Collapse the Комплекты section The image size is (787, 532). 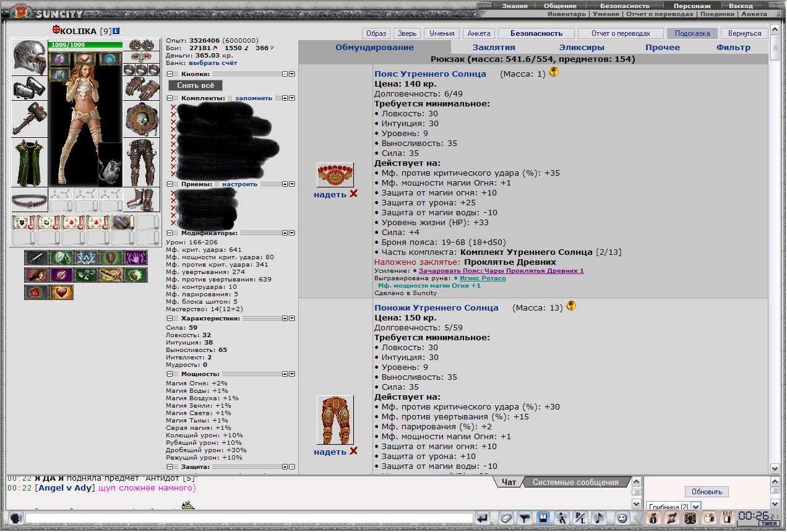[170, 98]
